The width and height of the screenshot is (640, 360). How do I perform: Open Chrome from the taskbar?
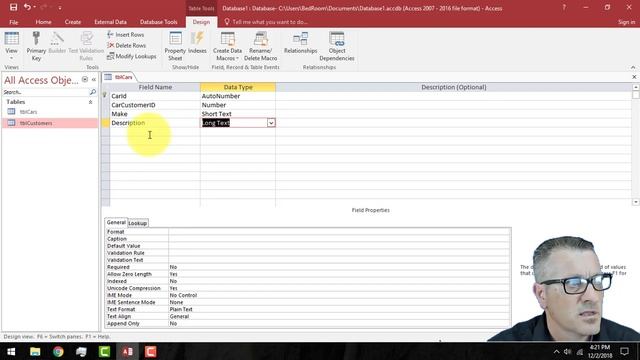(58, 351)
